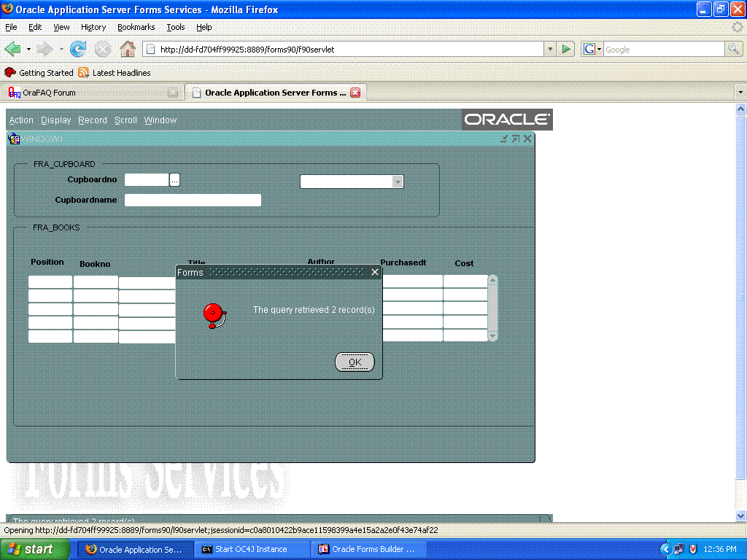Open the Record menu in Forms
Viewport: 747px width, 560px height.
tap(93, 120)
